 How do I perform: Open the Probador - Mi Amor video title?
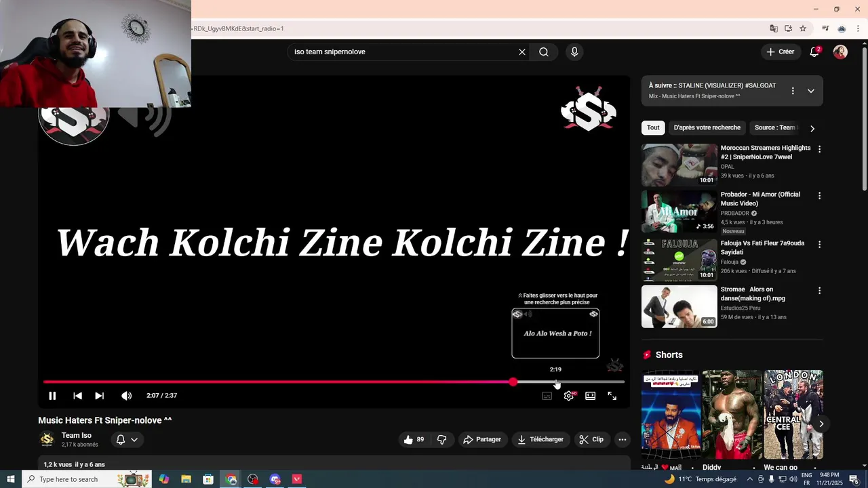pos(760,199)
